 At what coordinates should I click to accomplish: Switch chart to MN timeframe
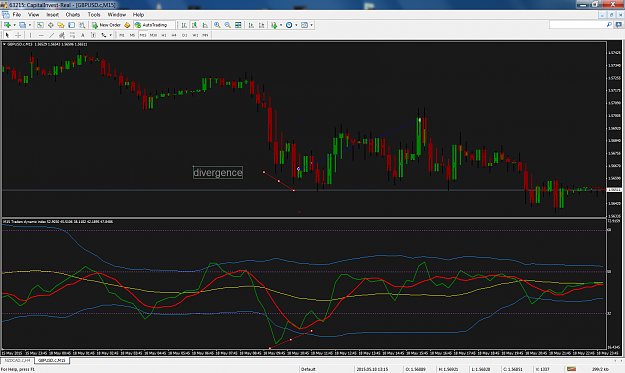(x=205, y=35)
